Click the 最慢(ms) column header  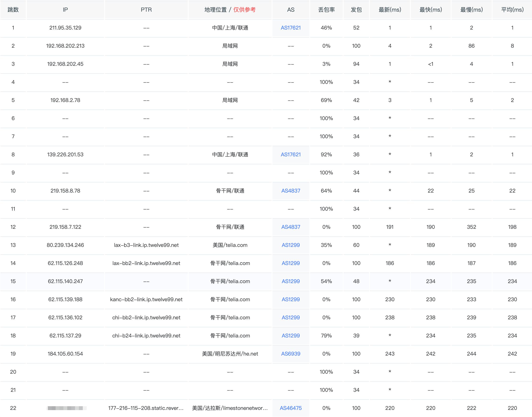[x=471, y=10]
